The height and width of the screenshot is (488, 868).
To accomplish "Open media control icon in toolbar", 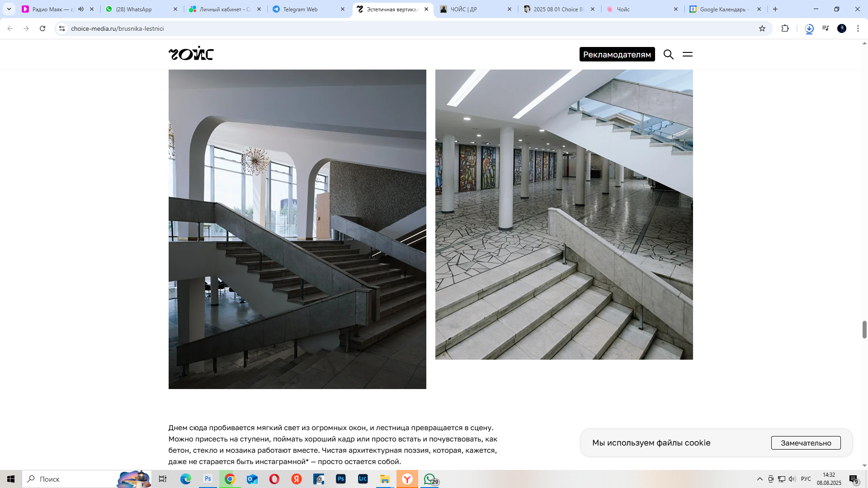I will (826, 28).
